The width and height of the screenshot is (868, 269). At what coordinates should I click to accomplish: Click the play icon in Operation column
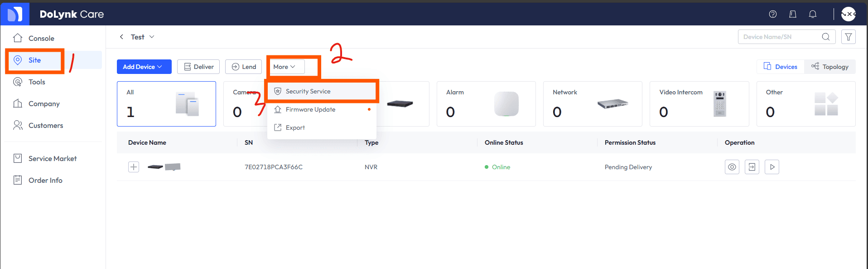coord(772,167)
